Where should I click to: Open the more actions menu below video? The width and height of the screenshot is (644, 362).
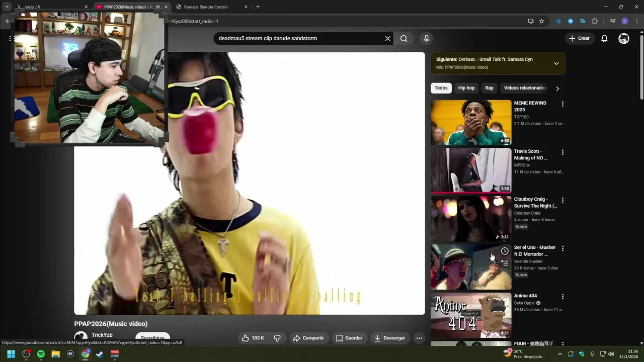pyautogui.click(x=419, y=338)
